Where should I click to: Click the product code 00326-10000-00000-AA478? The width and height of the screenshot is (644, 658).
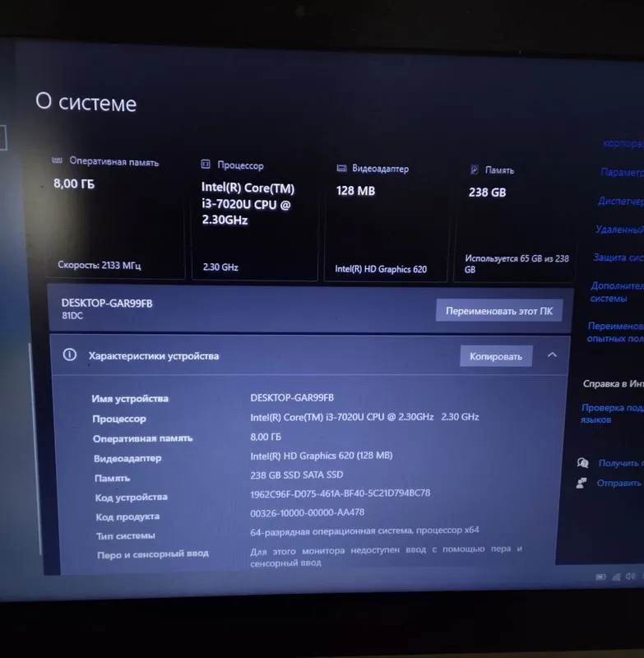[x=307, y=512]
